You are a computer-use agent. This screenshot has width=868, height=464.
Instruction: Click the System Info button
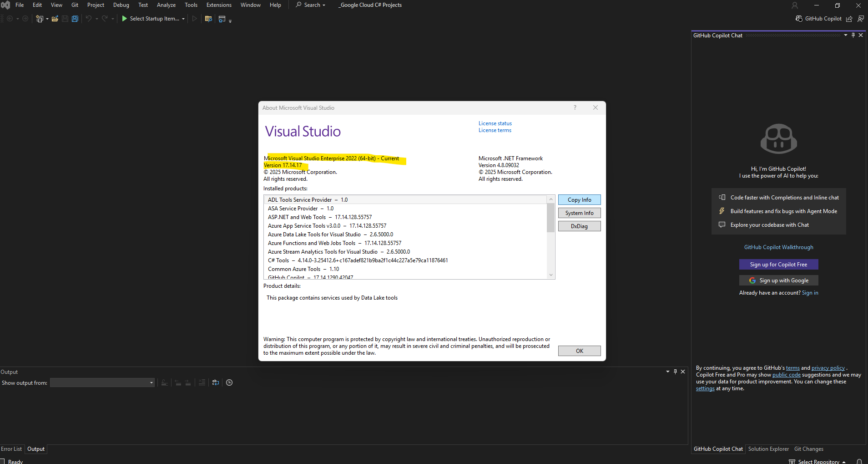point(580,213)
